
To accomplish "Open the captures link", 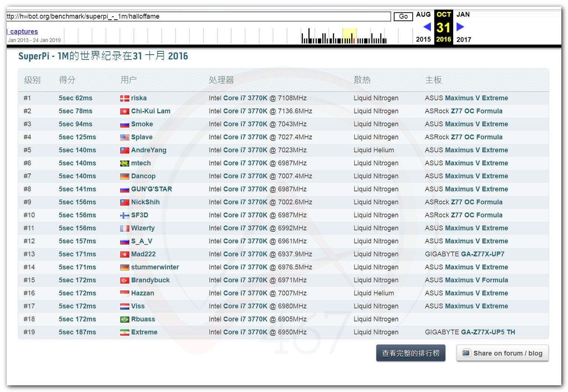I will pos(23,32).
